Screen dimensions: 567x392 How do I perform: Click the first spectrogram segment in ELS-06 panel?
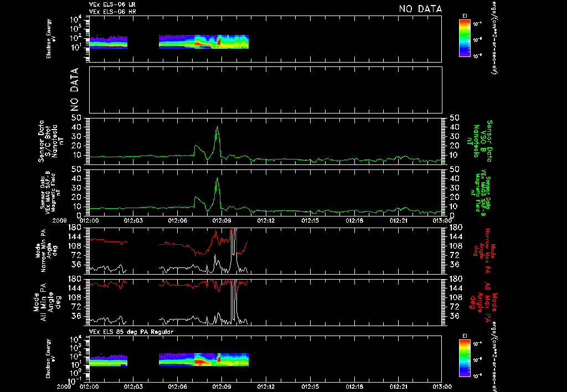109,42
